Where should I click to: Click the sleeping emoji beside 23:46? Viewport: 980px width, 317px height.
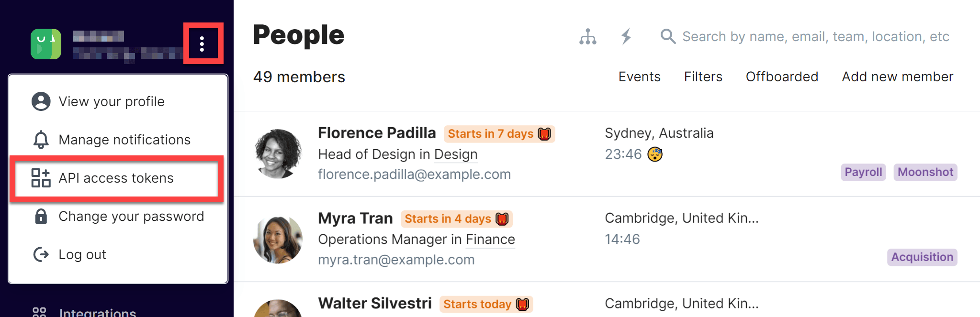point(655,154)
